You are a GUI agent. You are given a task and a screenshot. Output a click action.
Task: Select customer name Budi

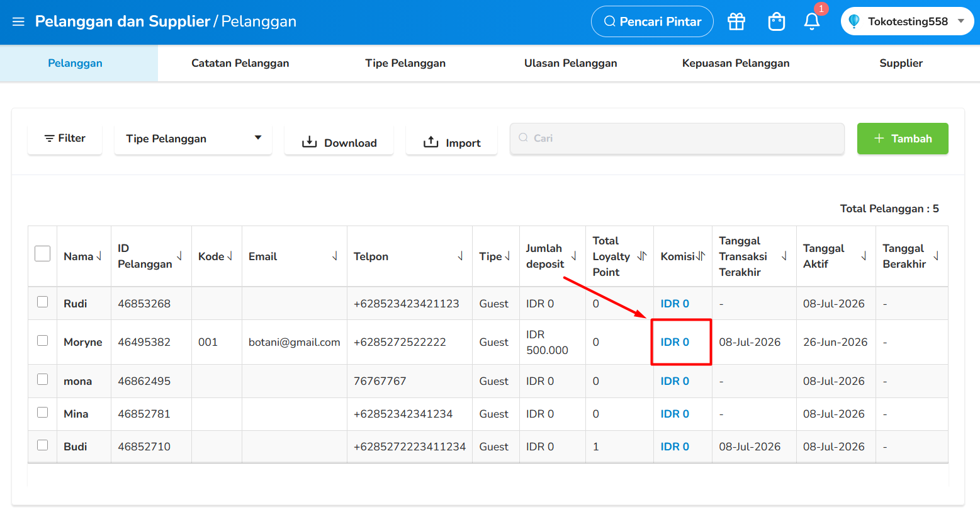[76, 447]
